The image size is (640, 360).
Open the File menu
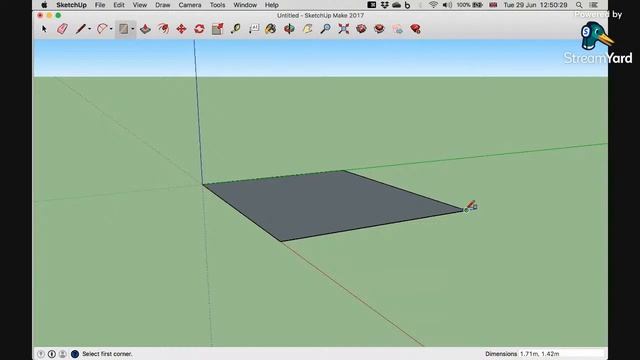(x=100, y=5)
